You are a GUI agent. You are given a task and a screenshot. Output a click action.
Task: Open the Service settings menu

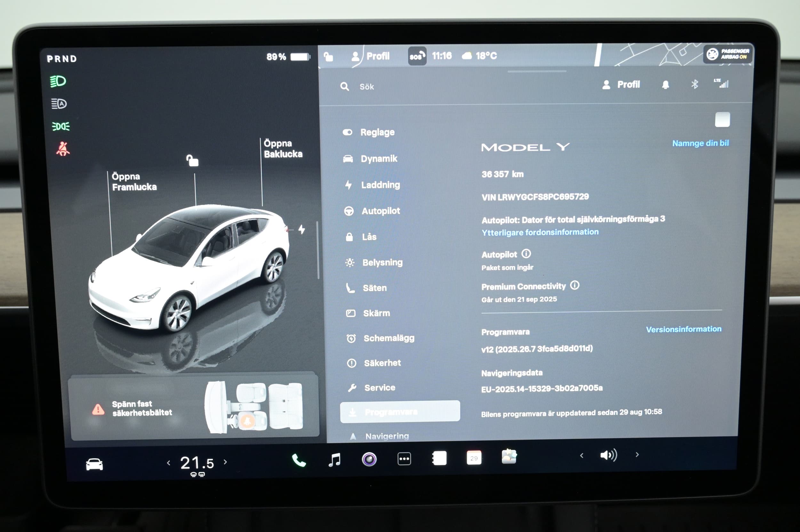371,388
